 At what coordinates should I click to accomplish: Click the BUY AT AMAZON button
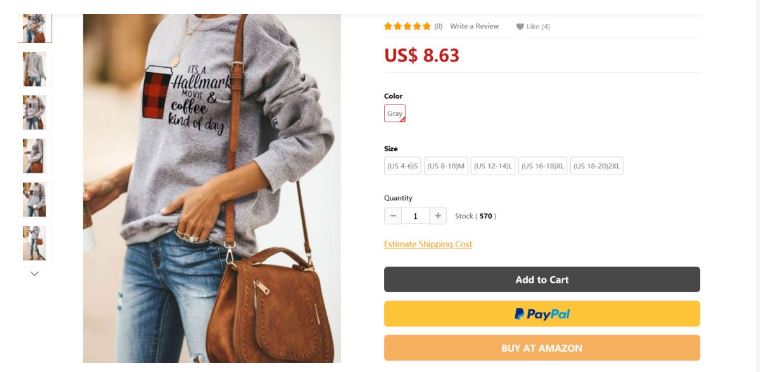point(542,348)
